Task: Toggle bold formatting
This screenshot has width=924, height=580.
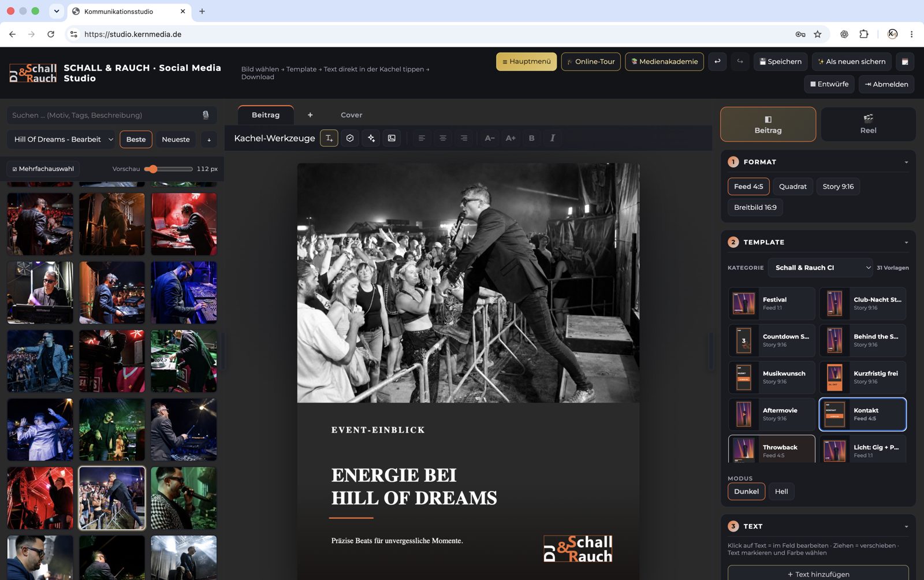Action: pyautogui.click(x=532, y=138)
